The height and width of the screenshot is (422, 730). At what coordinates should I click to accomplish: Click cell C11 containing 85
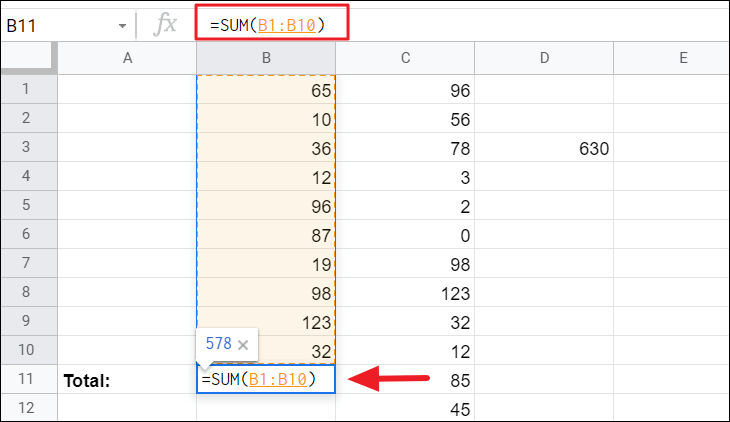pos(405,380)
